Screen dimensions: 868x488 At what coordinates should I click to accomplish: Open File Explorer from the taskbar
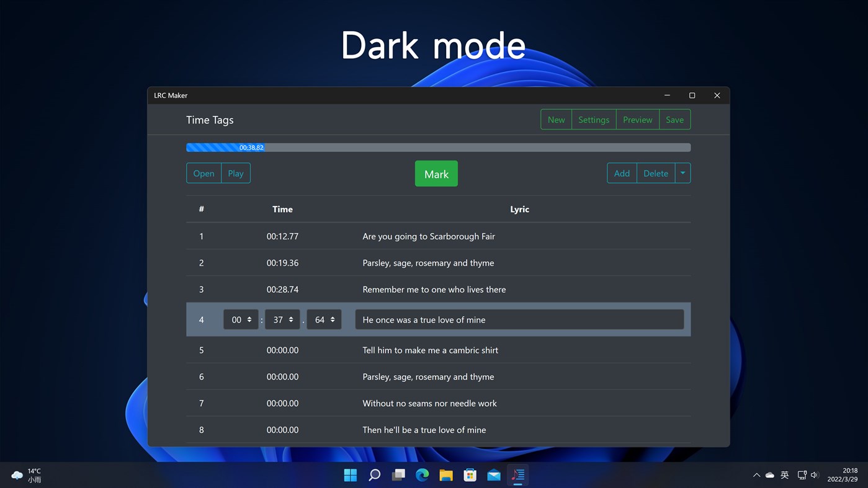(x=445, y=474)
